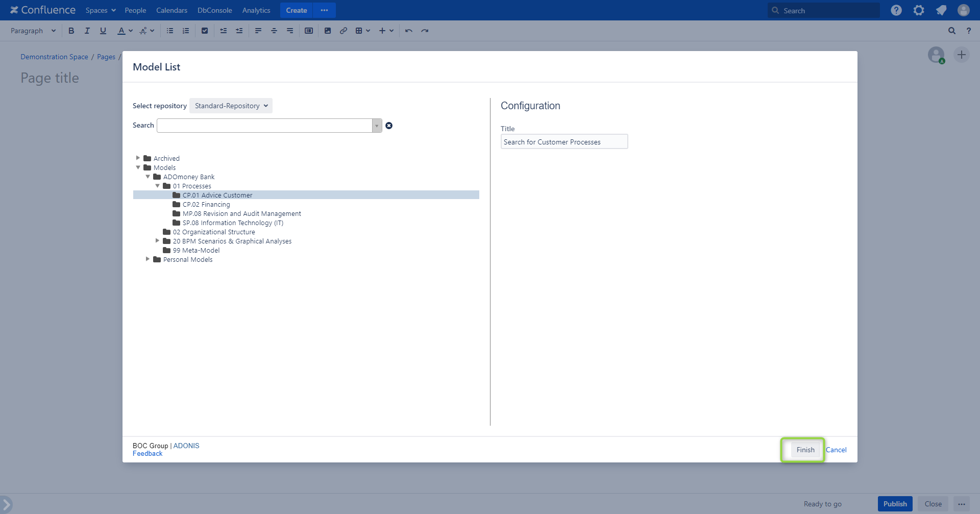Click the Title input field

click(x=564, y=142)
